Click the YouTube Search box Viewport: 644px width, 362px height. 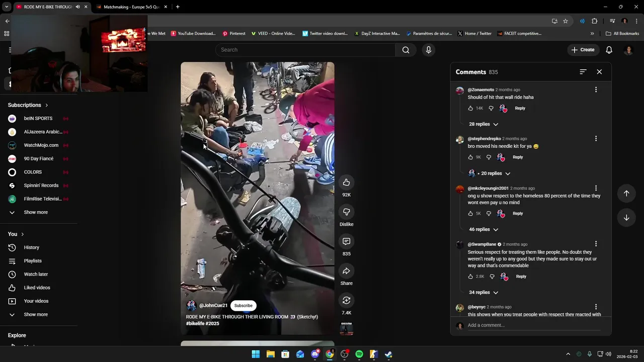pos(305,50)
